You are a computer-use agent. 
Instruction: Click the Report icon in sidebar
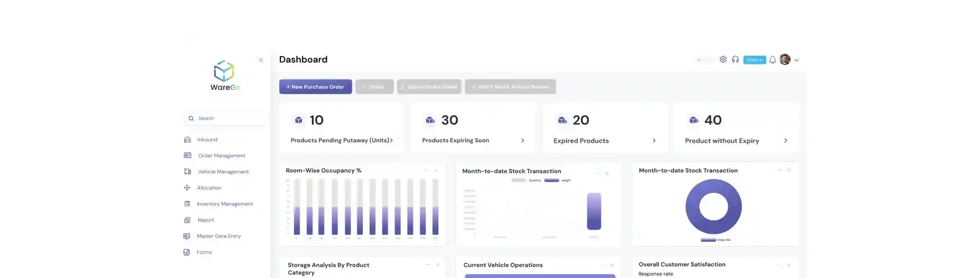(x=187, y=220)
